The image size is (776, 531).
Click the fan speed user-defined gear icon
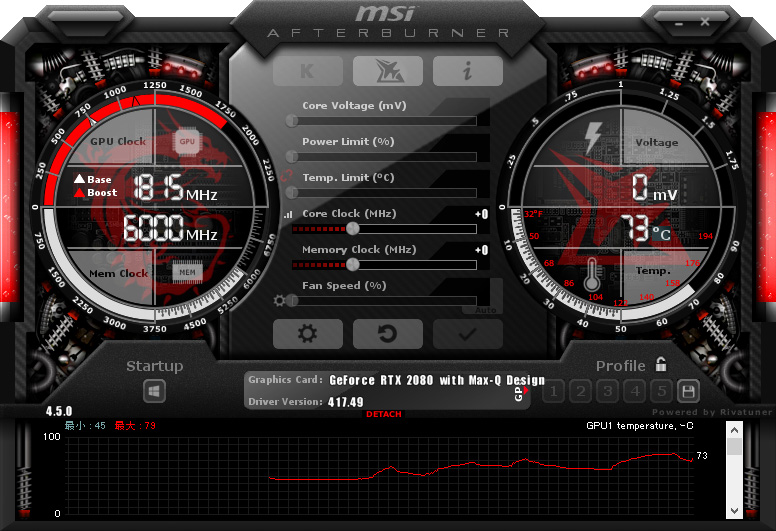tap(279, 300)
